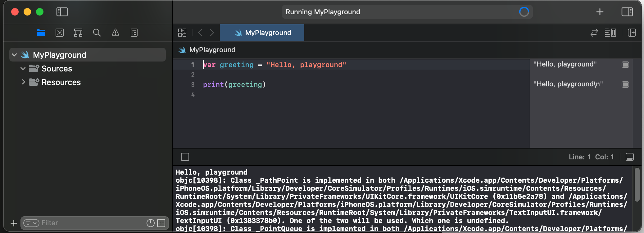Expand the Resources folder
This screenshot has width=644, height=233.
23,82
